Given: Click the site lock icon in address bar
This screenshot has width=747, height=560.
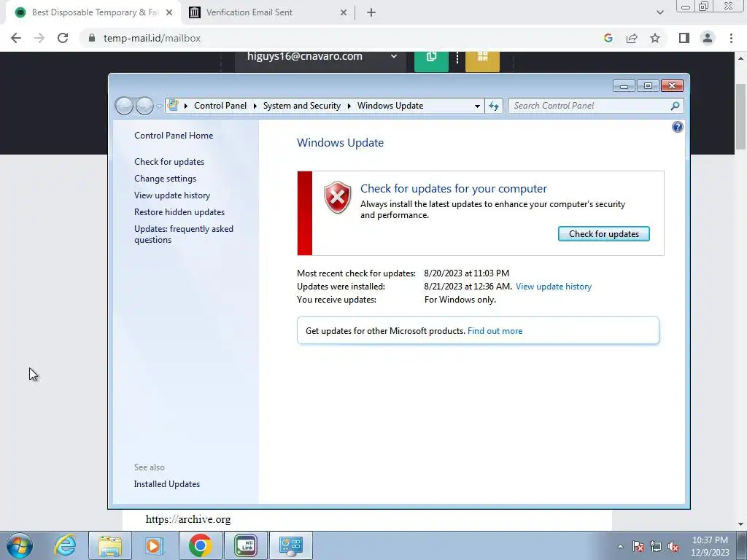Looking at the screenshot, I should pyautogui.click(x=92, y=38).
